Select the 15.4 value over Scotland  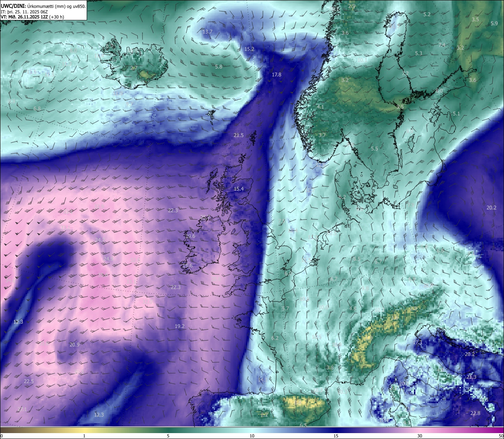click(239, 189)
